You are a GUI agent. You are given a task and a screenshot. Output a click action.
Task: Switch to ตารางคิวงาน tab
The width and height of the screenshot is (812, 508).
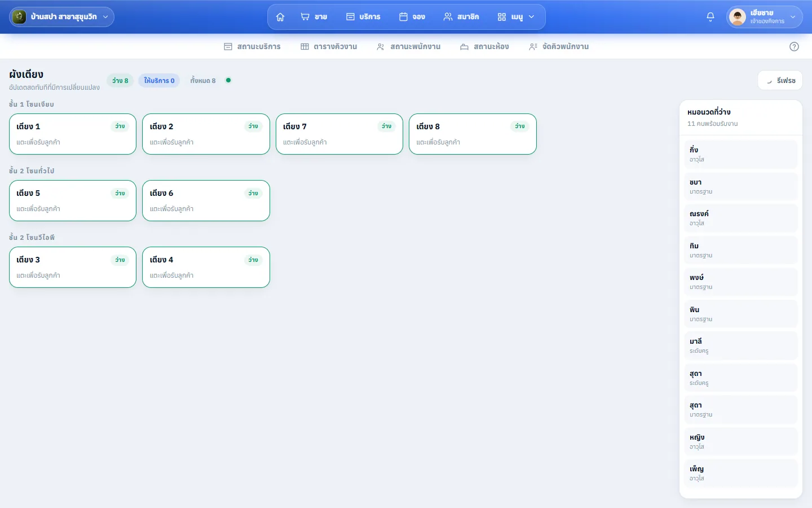click(x=329, y=47)
